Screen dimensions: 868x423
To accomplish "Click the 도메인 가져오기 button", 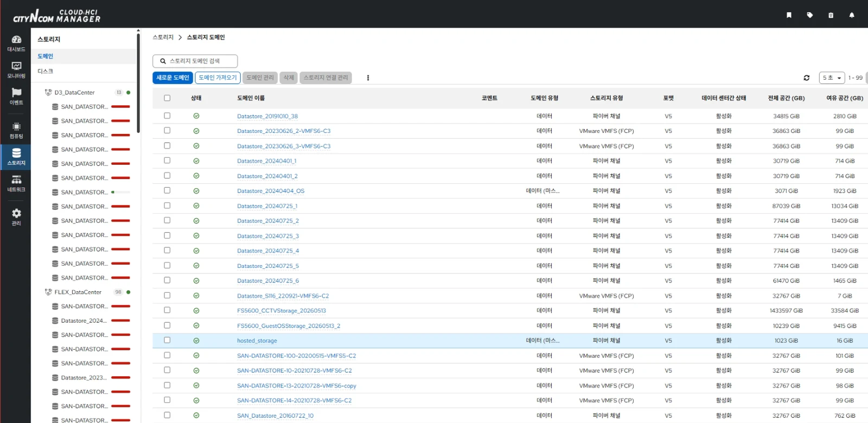I will click(218, 78).
